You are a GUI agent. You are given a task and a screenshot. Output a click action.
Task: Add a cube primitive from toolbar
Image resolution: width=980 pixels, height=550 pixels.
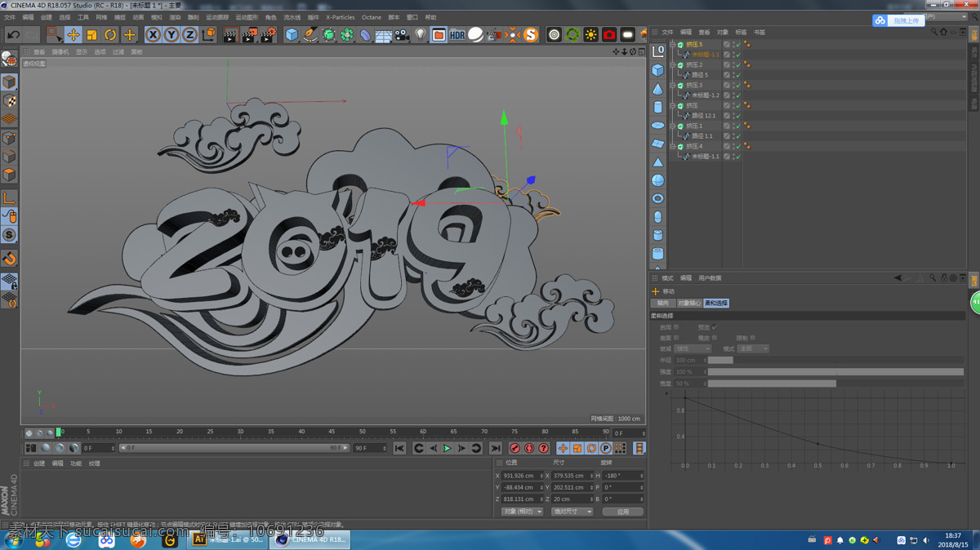point(292,34)
